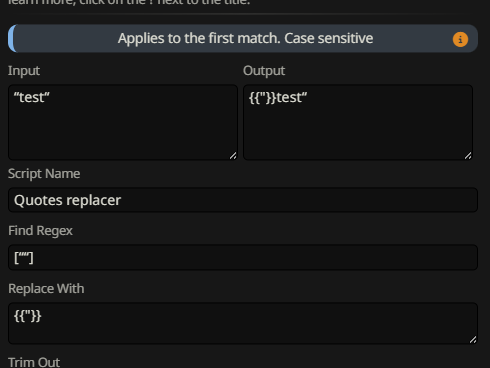The height and width of the screenshot is (368, 490).
Task: Click the Input label
Action: [x=24, y=71]
